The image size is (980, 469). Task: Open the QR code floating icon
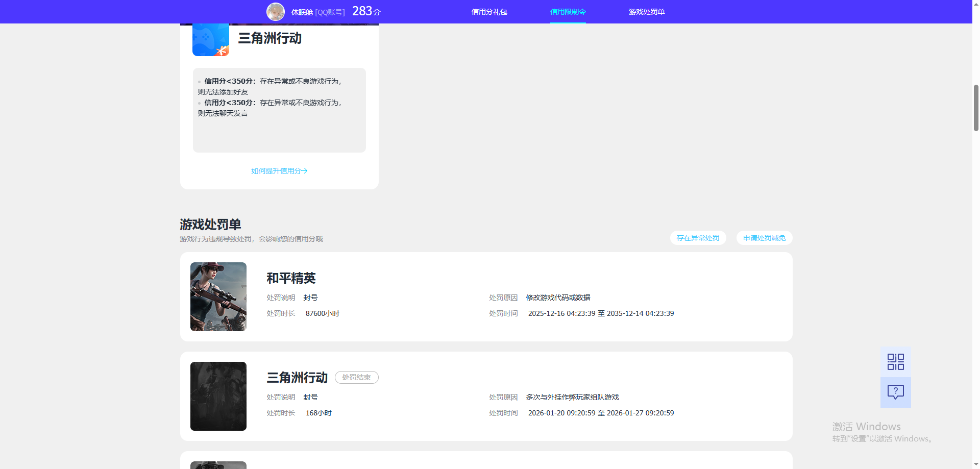(x=895, y=362)
